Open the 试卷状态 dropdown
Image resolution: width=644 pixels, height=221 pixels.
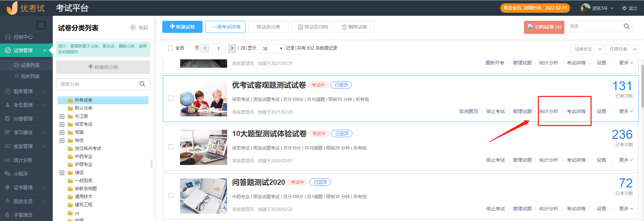[587, 49]
